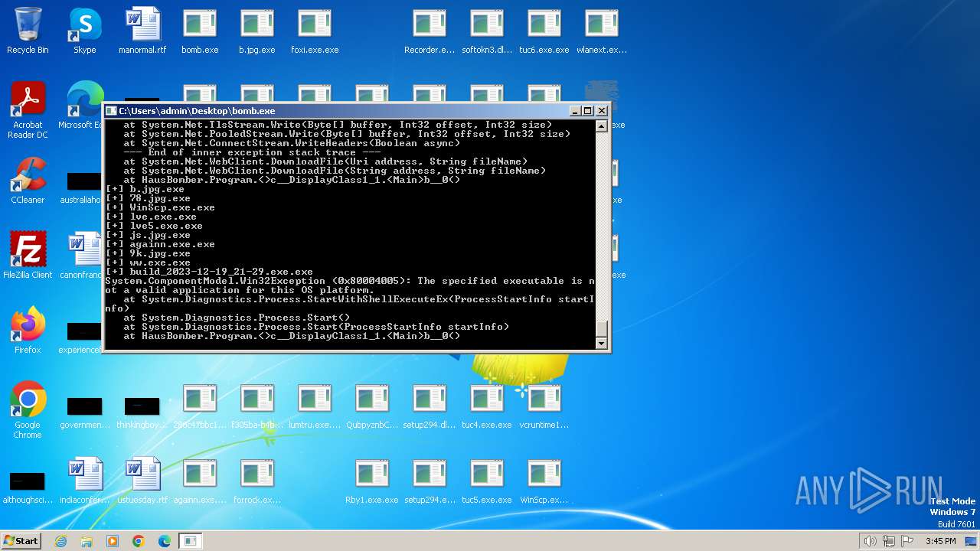Minimize the bomb.exe console window
Screen dimensions: 980x551
tap(575, 111)
